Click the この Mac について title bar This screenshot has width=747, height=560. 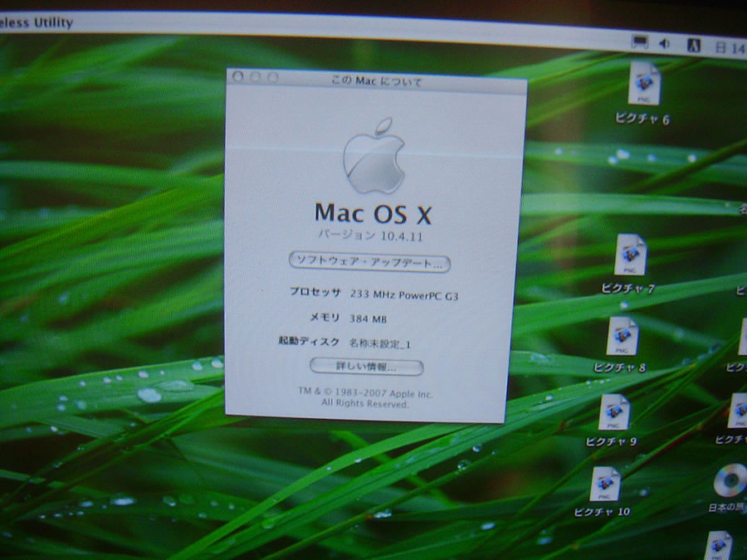376,80
